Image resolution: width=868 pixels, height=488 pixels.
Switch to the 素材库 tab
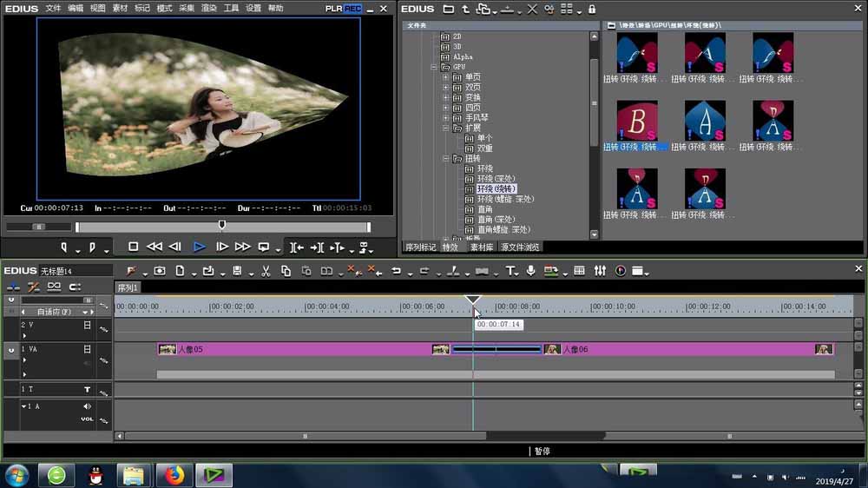click(x=482, y=247)
